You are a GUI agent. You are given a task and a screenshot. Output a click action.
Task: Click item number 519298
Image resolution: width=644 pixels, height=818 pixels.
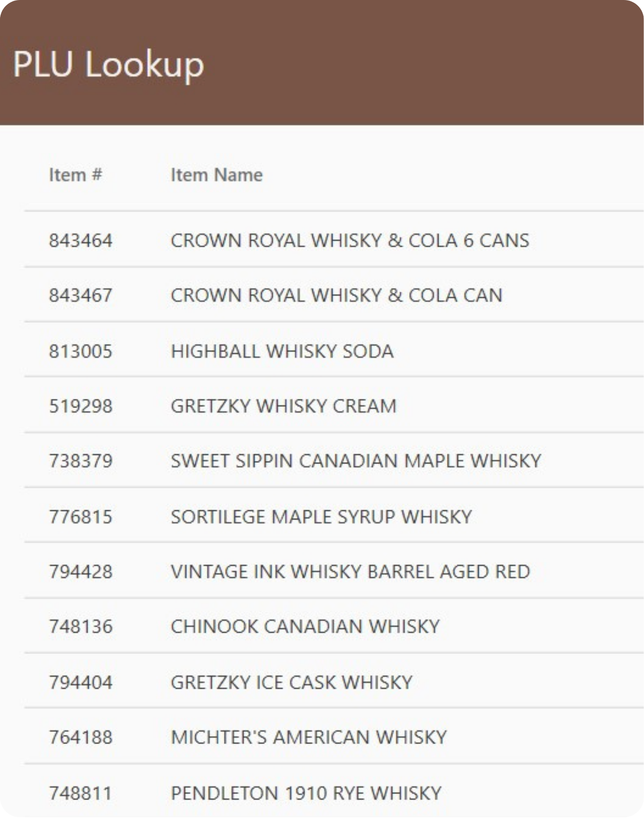[81, 406]
